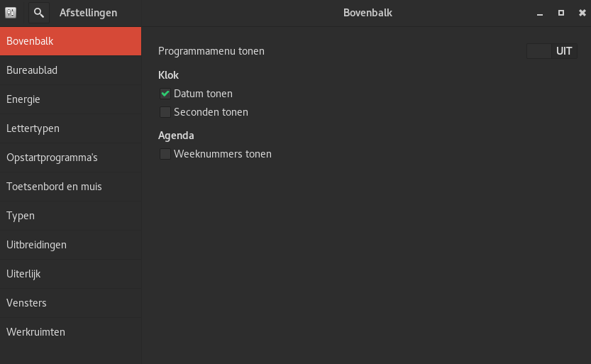Open the search magnifier button
The image size is (591, 364).
(x=39, y=13)
